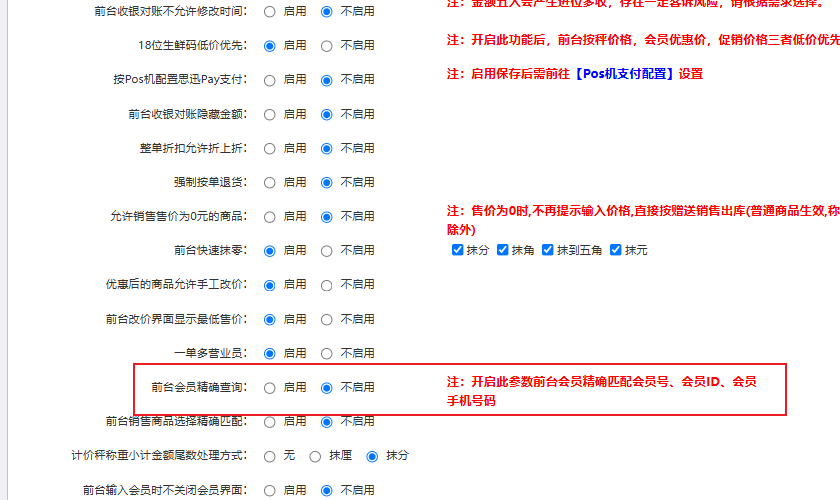Turn on 整单折扣允许折上折
Screen dimensions: 840x500
(270, 149)
